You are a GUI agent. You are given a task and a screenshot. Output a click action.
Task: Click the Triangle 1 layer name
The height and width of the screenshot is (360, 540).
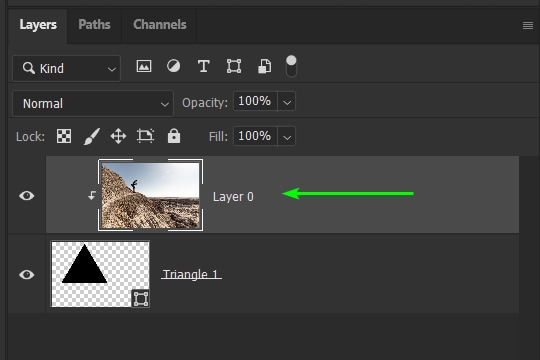point(191,274)
